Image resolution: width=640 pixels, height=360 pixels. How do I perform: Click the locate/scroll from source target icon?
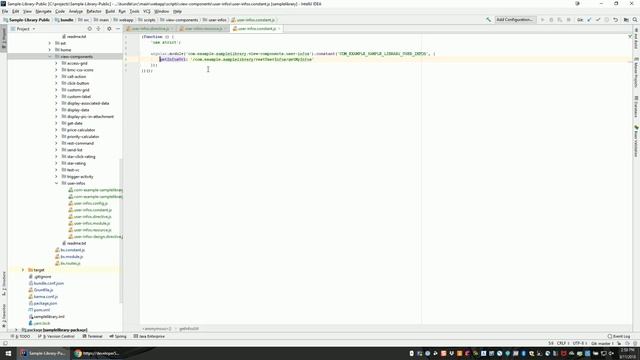click(x=89, y=29)
